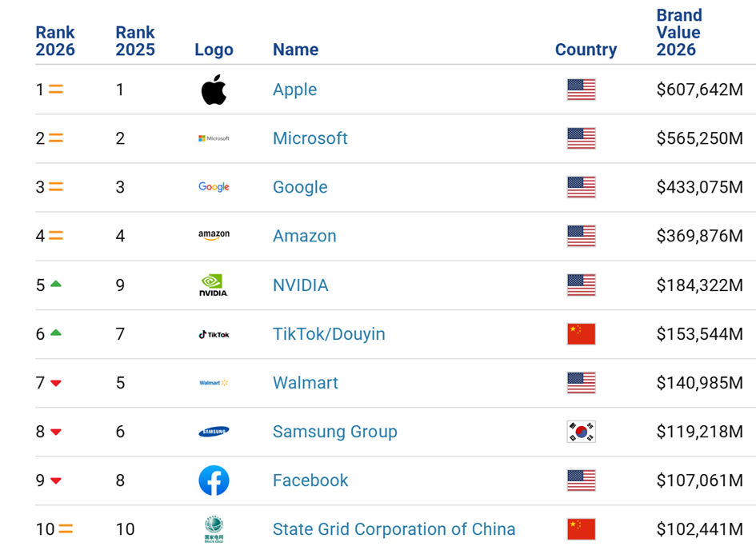Click the TikTok logo icon
The width and height of the screenshot is (756, 550).
[x=214, y=334]
